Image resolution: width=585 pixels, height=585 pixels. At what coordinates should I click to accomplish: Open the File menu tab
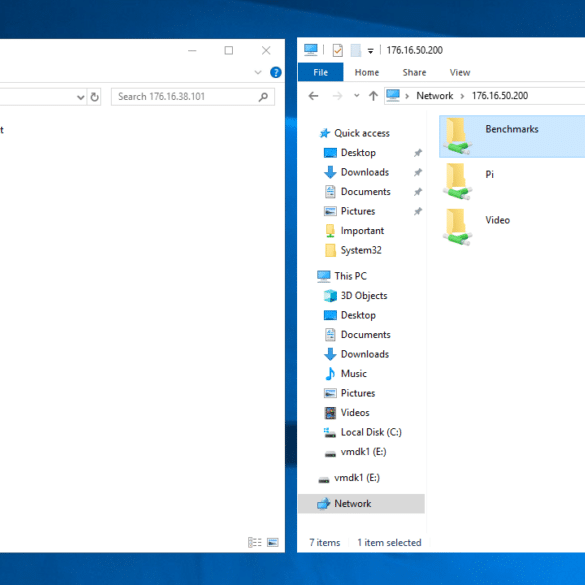pyautogui.click(x=320, y=72)
